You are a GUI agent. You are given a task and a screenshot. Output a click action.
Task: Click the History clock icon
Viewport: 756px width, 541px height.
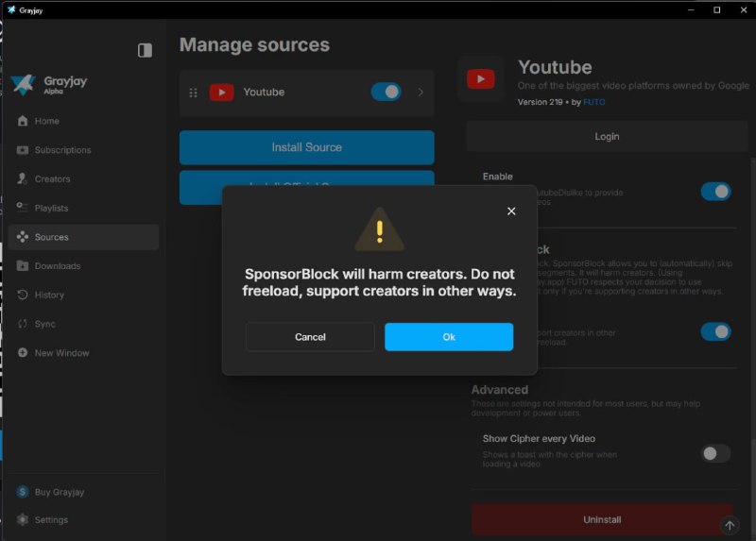tap(23, 295)
